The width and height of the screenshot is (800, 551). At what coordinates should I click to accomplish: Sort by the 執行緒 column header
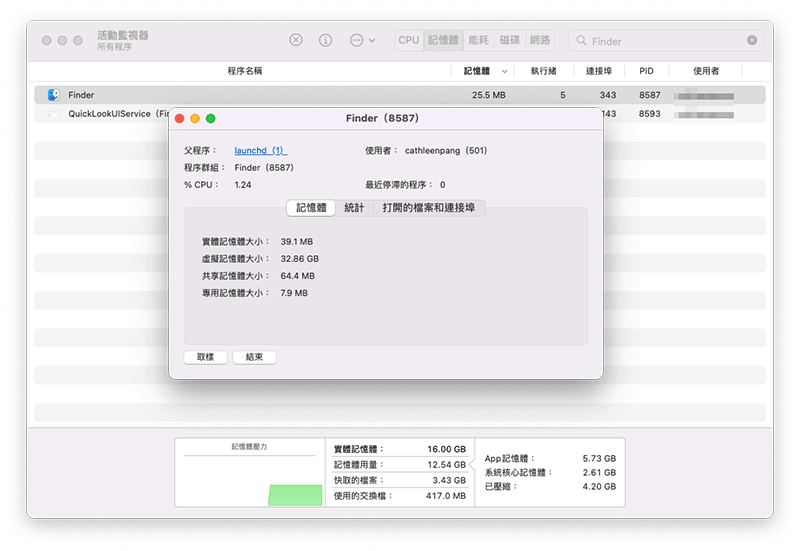(544, 71)
